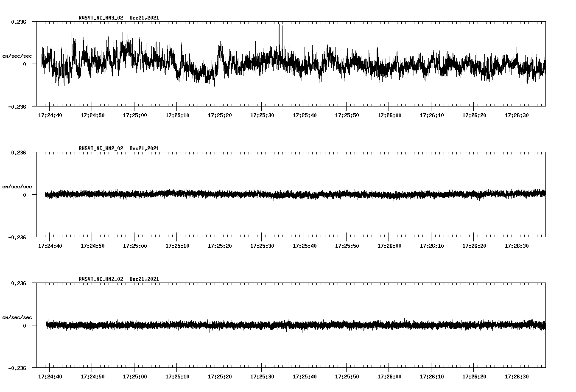Click cm/sec/sec unit label of HNZ plot

click(x=17, y=317)
